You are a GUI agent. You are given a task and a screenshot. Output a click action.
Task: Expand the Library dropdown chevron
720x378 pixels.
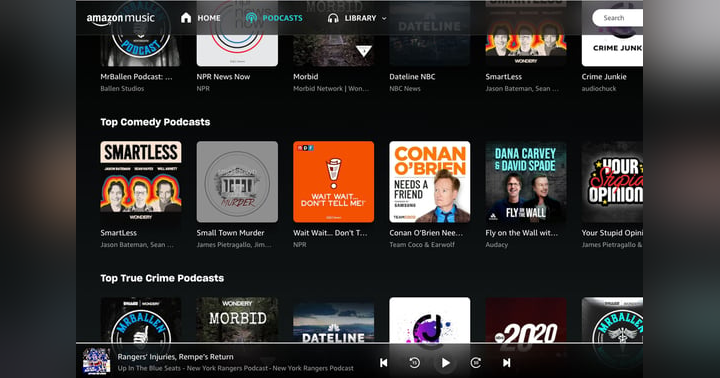[x=384, y=18]
